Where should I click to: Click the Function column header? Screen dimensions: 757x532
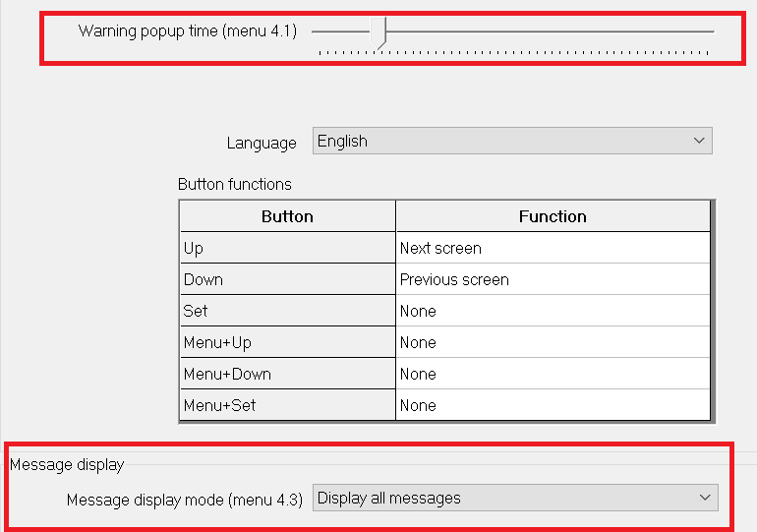[x=553, y=216]
